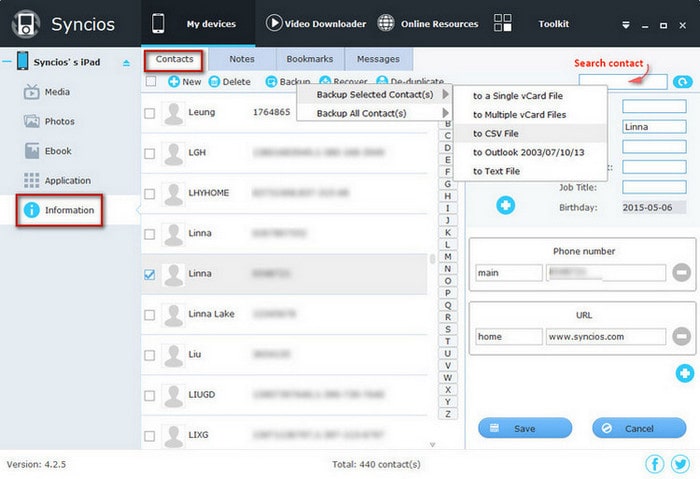Open the Video Downloader play icon

pyautogui.click(x=274, y=23)
